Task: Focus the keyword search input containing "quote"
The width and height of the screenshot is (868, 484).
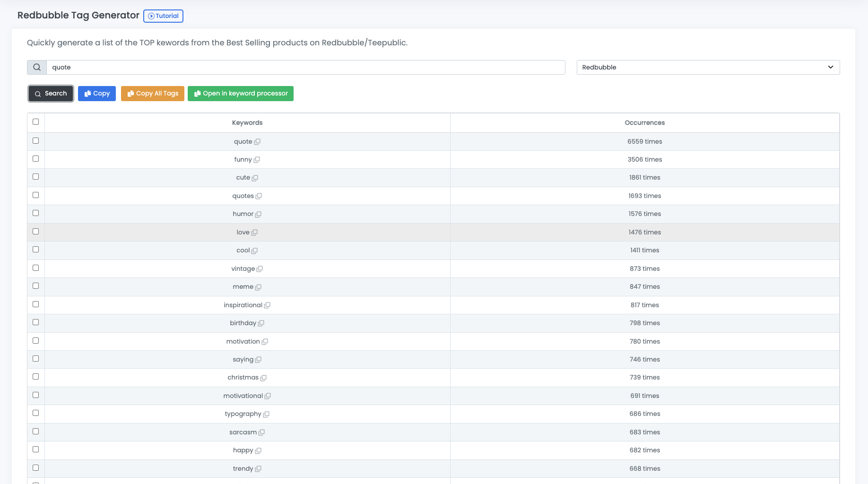Action: click(x=305, y=67)
